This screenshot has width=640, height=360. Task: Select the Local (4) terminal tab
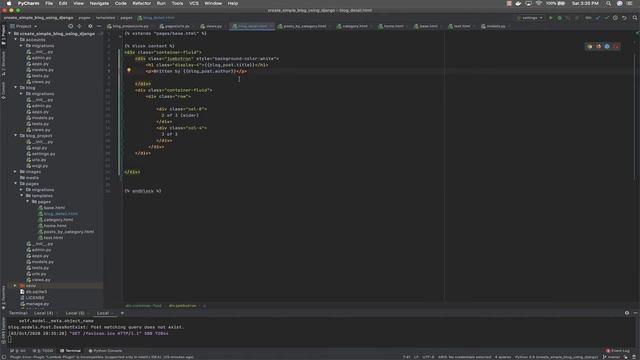coord(43,313)
